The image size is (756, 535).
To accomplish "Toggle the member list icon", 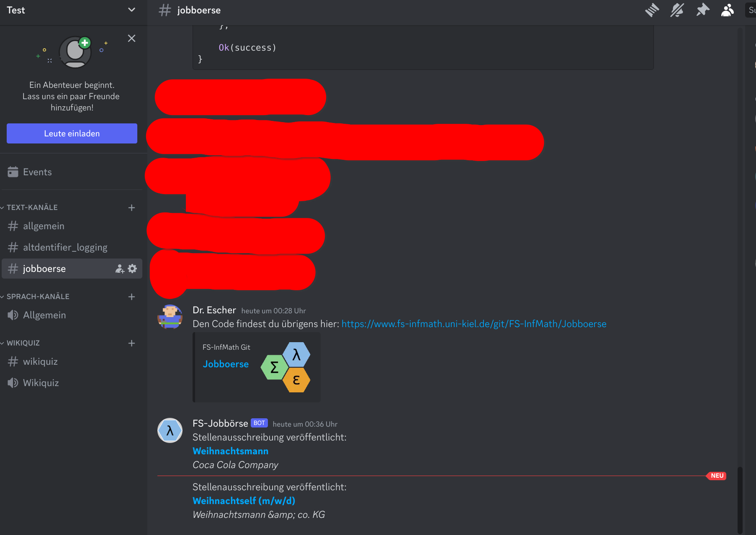I will (728, 10).
